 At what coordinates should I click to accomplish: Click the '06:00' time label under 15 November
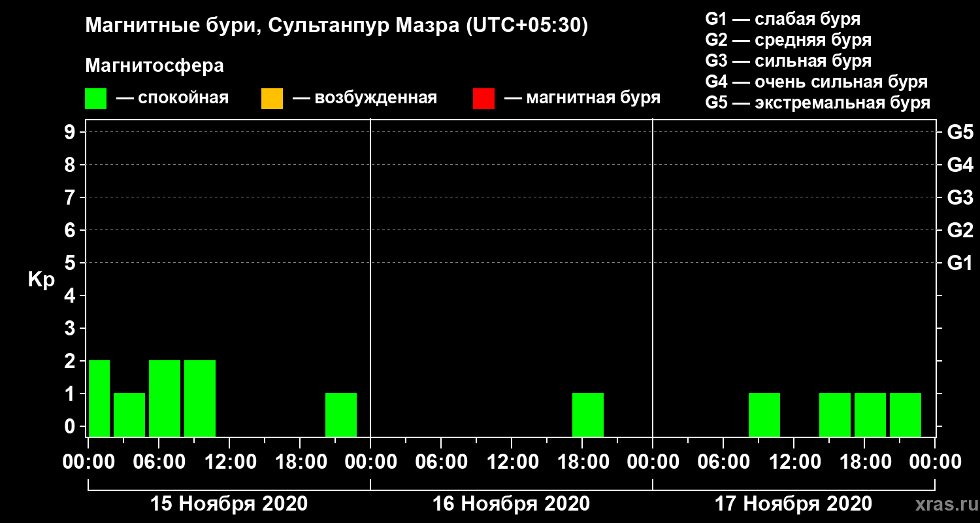(159, 462)
